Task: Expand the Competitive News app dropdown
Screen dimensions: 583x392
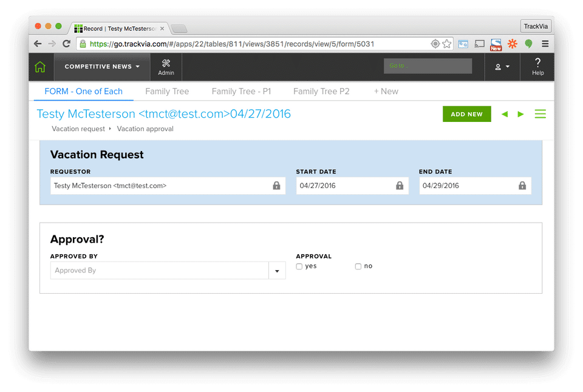Action: [x=102, y=67]
